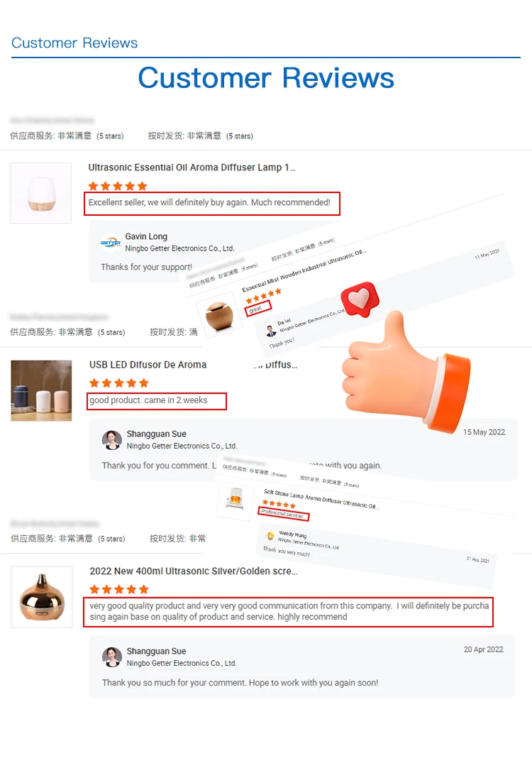Click the 'Excellent seller' review text
Image resolution: width=532 pixels, height=768 pixels.
pos(209,203)
